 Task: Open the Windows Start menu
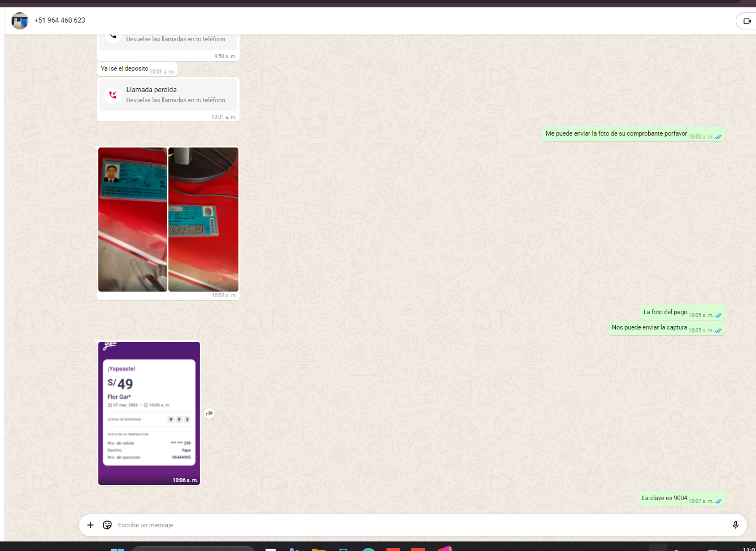click(117, 549)
